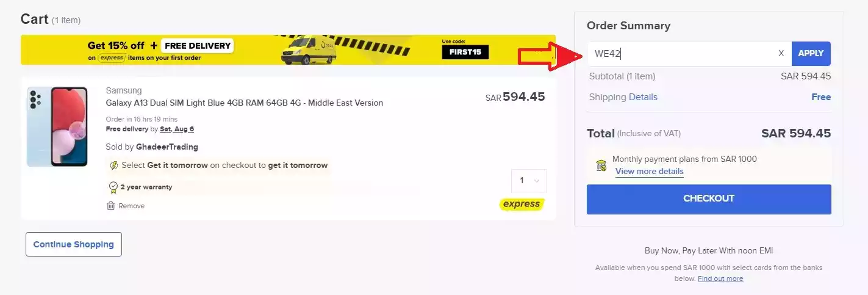Viewport: 868px width, 295px height.
Task: Click the yellow delivery van image
Action: (309, 50)
